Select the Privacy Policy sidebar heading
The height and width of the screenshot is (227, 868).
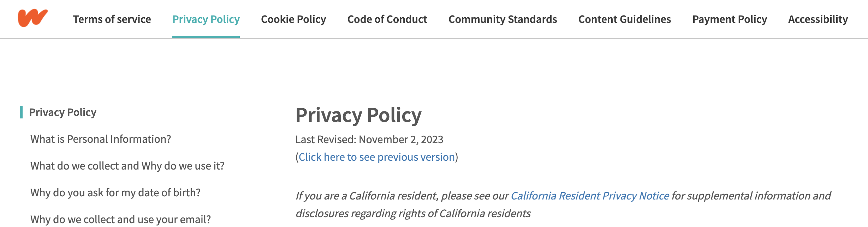pos(63,112)
